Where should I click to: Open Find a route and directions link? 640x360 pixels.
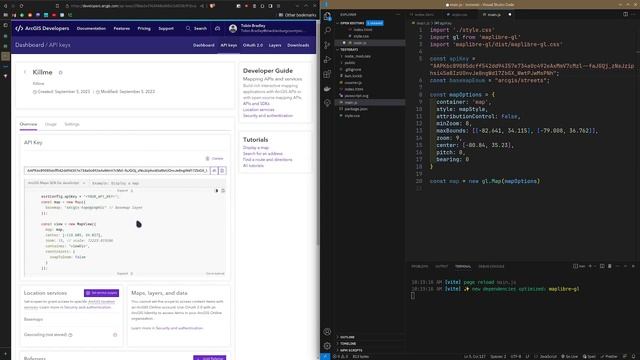[x=267, y=160]
